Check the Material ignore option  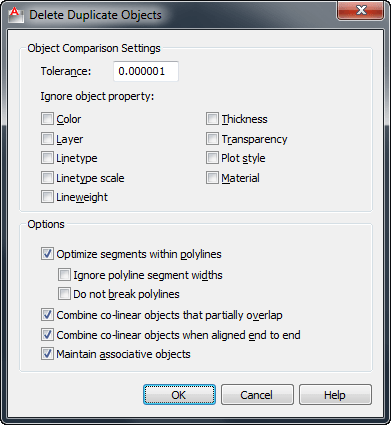point(212,178)
